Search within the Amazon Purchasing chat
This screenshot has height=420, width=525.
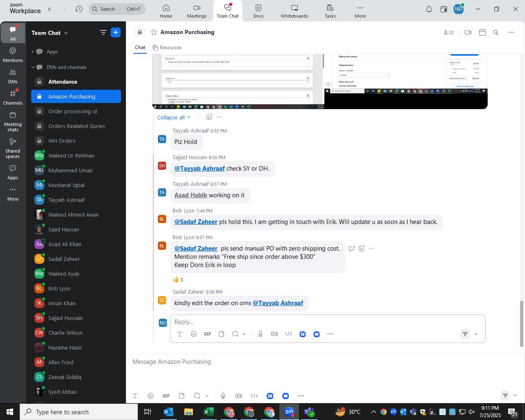[496, 32]
